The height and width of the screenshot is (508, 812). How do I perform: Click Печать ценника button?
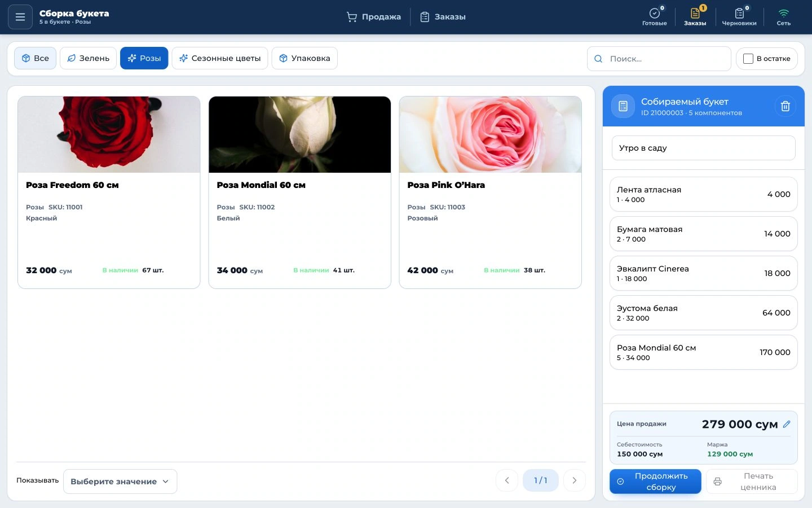coord(752,481)
